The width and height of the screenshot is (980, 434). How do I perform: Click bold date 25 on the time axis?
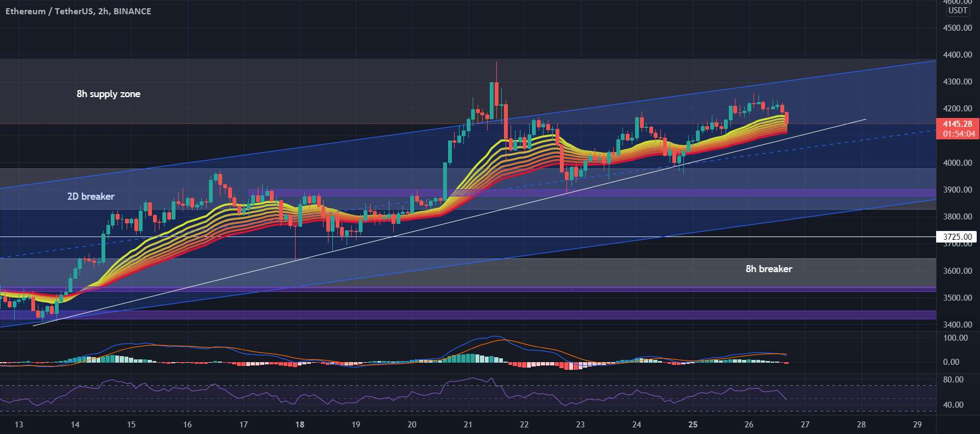point(693,425)
